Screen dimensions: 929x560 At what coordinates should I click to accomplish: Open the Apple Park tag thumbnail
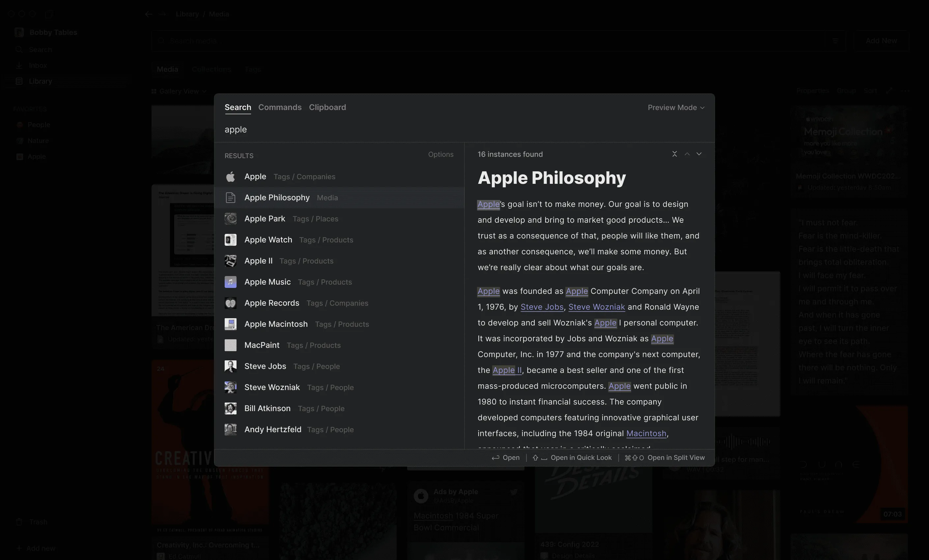230,219
